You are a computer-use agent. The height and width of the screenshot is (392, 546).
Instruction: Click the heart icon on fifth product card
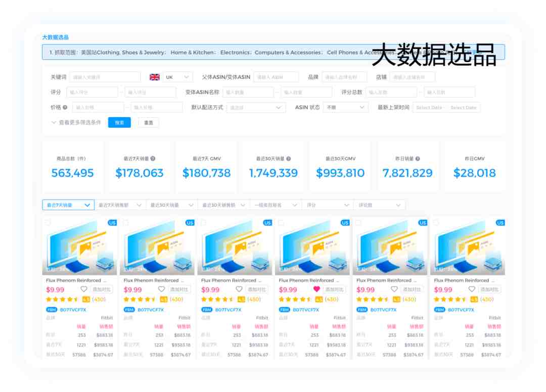click(x=394, y=289)
